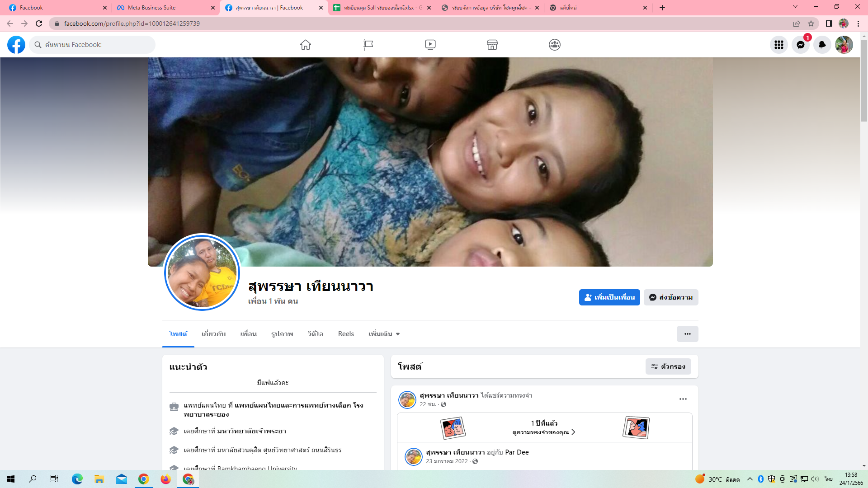This screenshot has width=868, height=488.
Task: Open Facebook Watch video icon
Action: click(430, 45)
